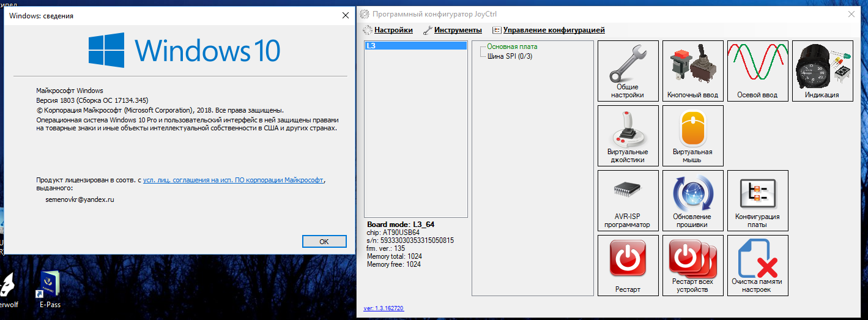Click Очистка памяти настроек icon
The image size is (868, 320).
pyautogui.click(x=757, y=266)
